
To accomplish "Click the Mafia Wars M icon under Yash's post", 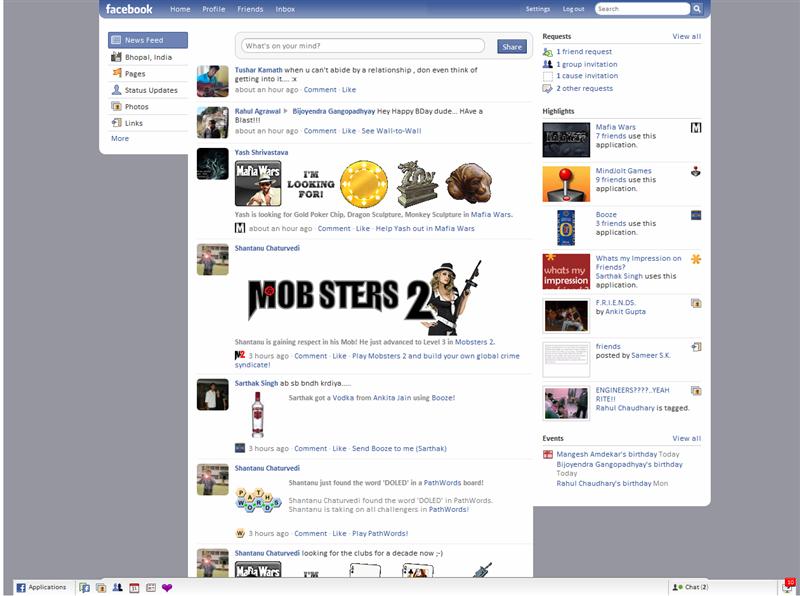I will point(240,228).
